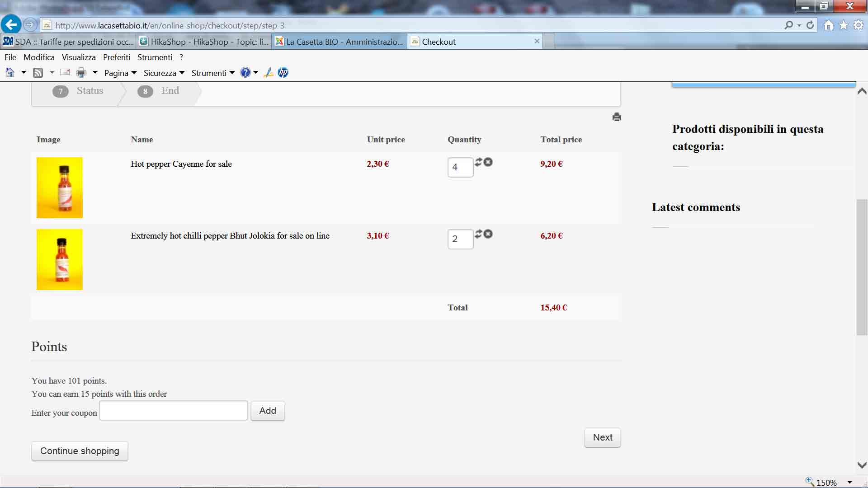Click the print cart icon above the table
Image resolution: width=868 pixels, height=488 pixels.
pos(617,117)
